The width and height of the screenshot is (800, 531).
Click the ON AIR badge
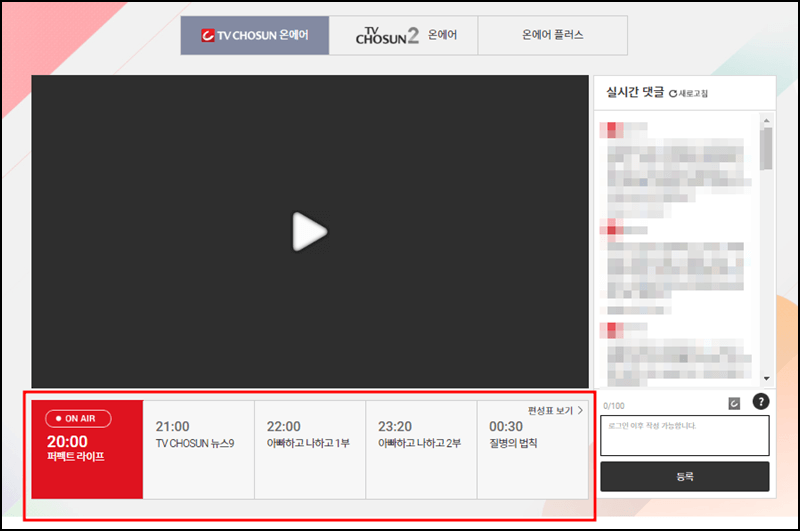(79, 419)
